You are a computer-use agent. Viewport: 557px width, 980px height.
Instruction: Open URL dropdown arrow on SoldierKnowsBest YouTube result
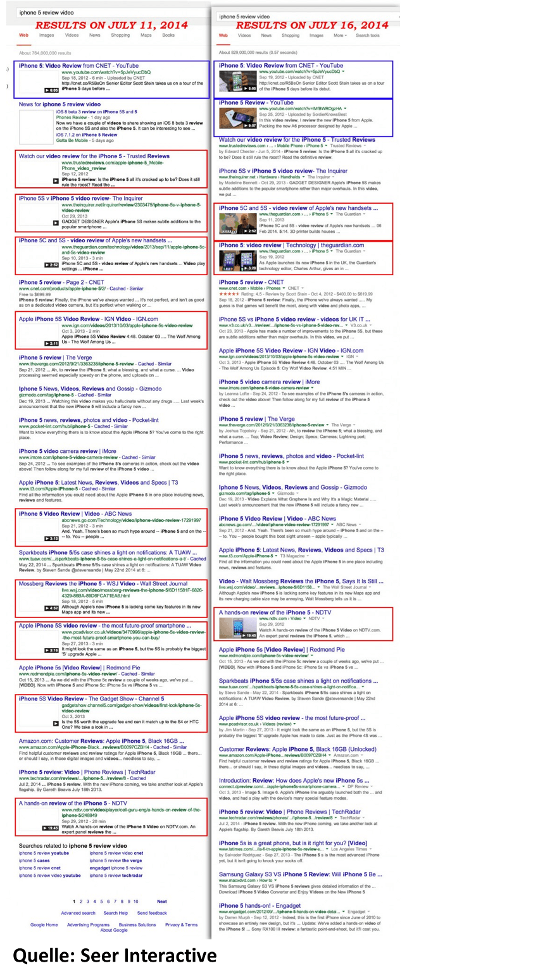[x=344, y=109]
